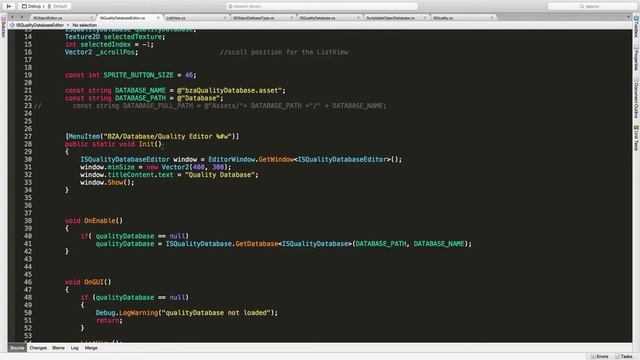Open the document tab list dropdown arrow
Image resolution: width=640 pixels, height=360 pixels.
[x=628, y=18]
